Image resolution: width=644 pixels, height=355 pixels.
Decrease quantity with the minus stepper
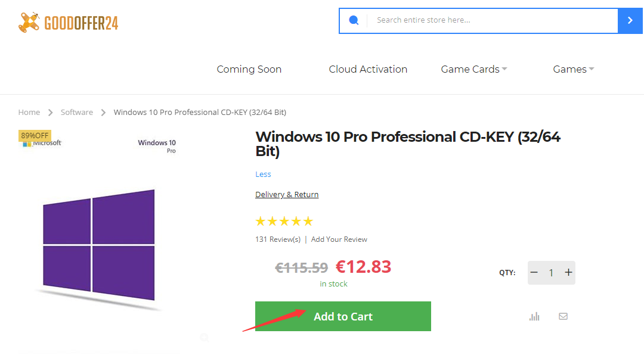click(534, 272)
